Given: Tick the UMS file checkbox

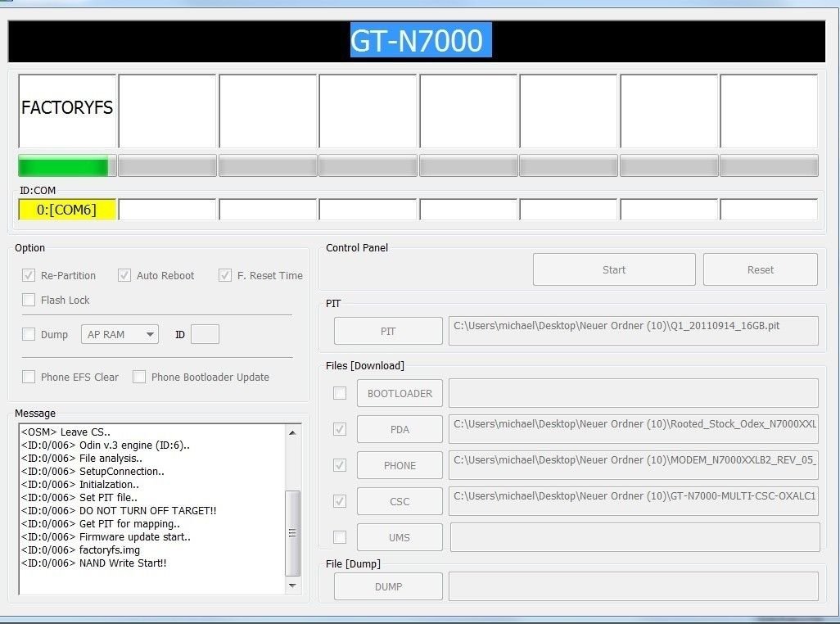Looking at the screenshot, I should click(340, 536).
